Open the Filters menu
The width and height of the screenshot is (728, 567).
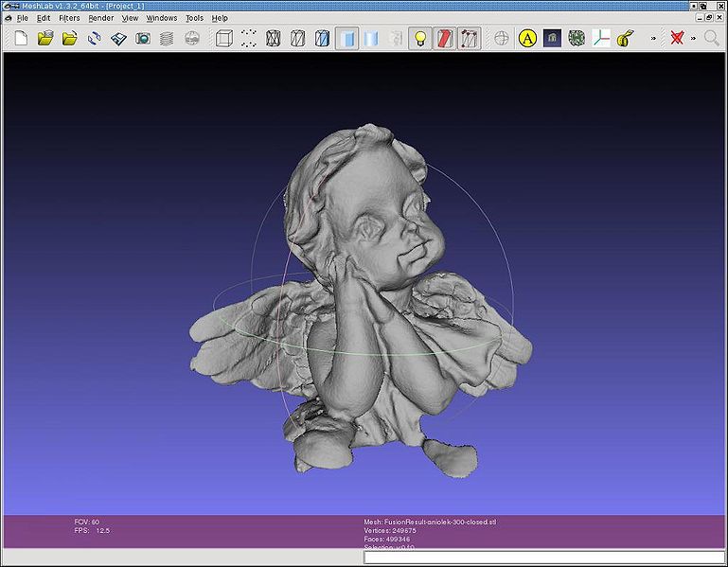point(69,18)
